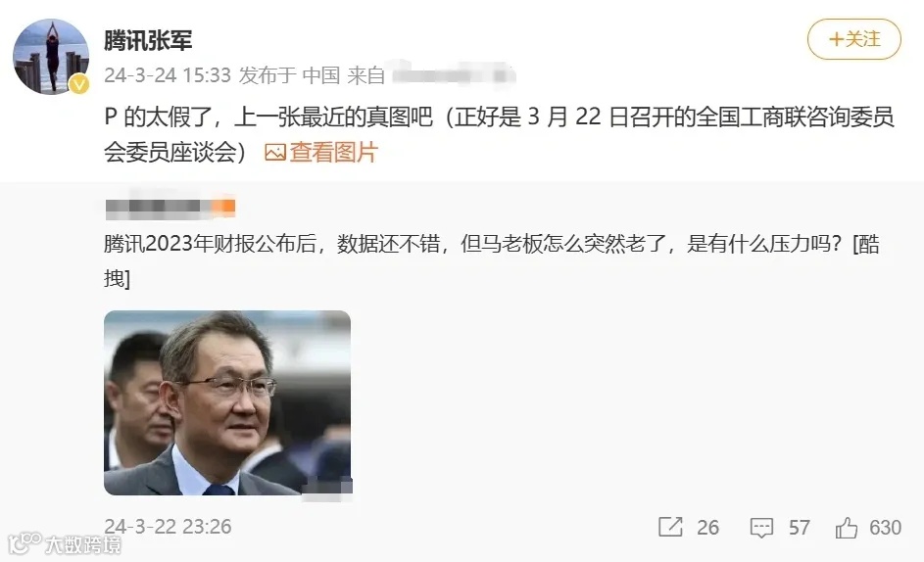
Task: Open the 腾讯张军 username link
Action: (148, 40)
